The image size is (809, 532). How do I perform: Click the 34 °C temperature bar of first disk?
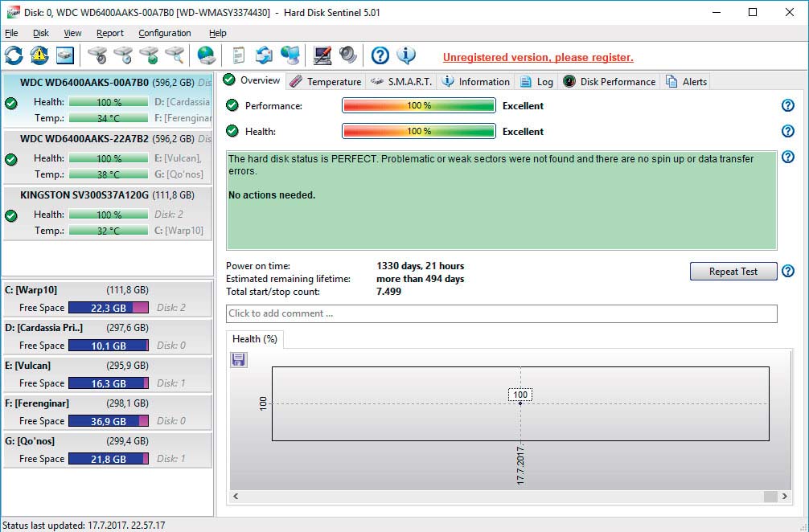point(109,118)
